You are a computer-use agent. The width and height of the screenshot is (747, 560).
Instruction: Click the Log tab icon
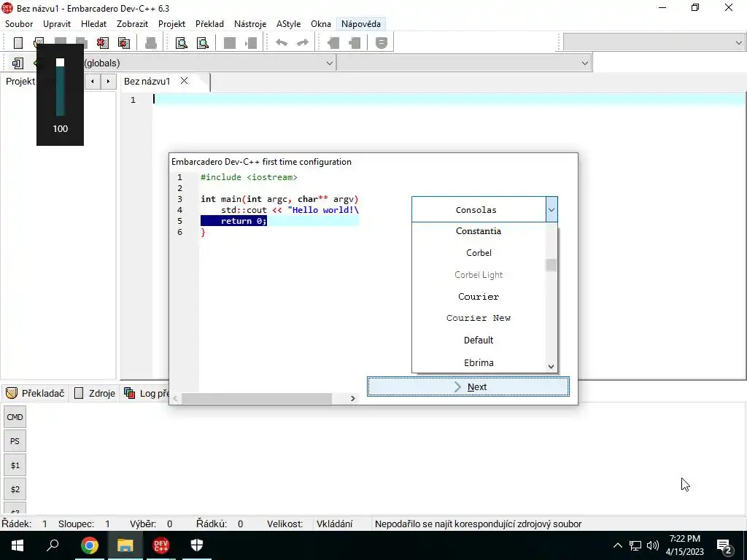[x=129, y=393]
